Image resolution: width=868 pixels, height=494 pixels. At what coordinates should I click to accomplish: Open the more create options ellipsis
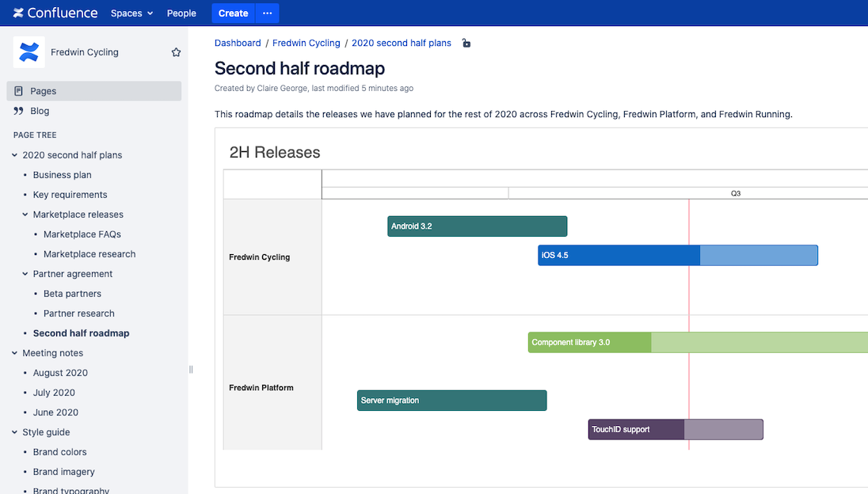(x=267, y=13)
